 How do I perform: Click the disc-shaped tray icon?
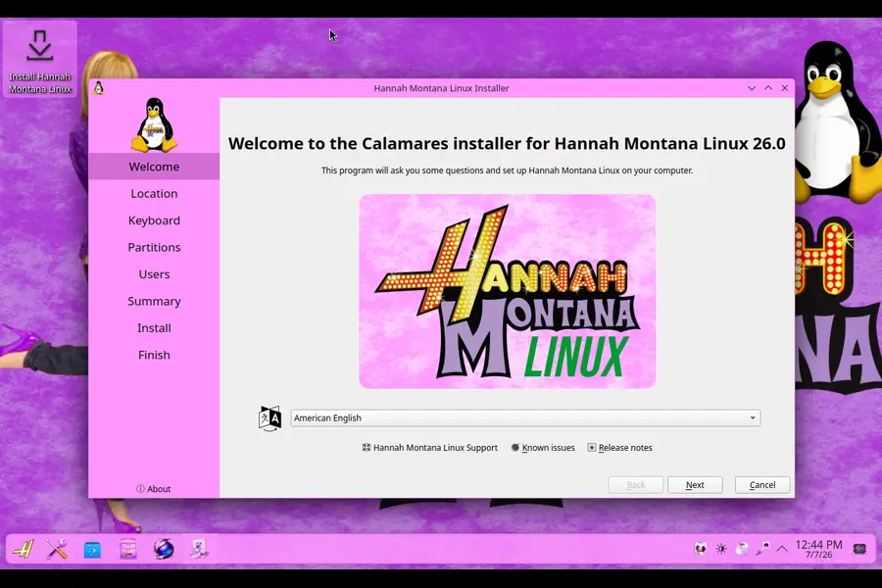coord(742,549)
